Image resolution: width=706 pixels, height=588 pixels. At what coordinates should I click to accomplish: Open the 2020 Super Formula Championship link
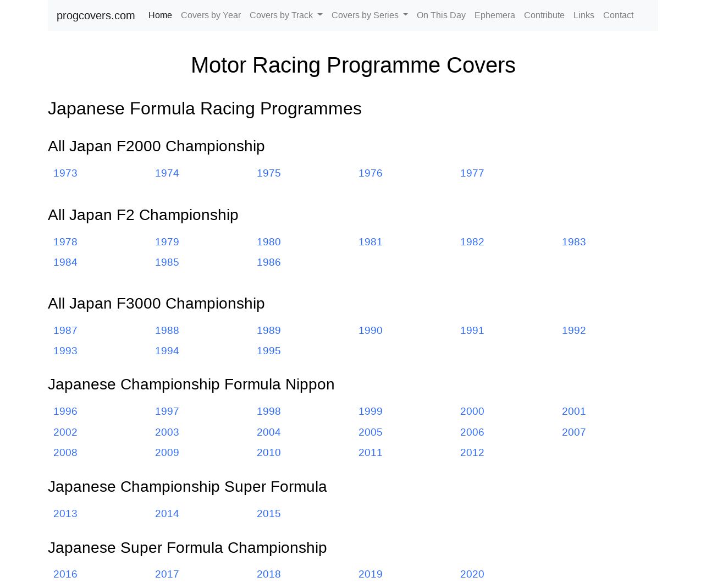pos(472,574)
